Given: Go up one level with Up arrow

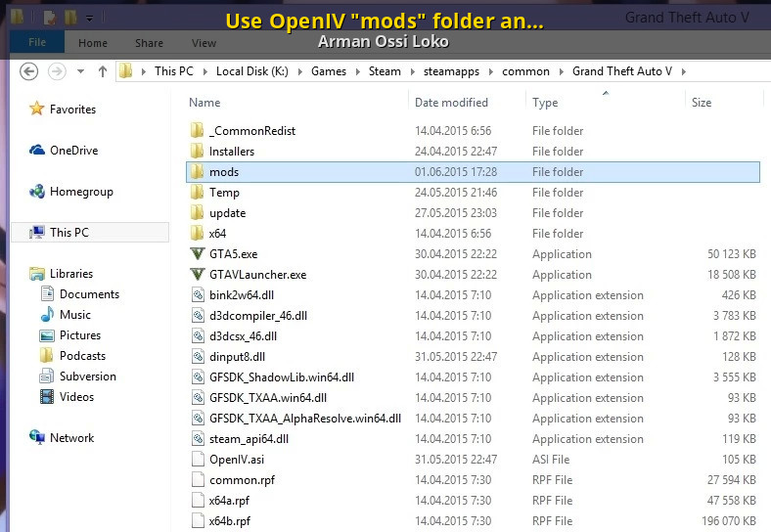Looking at the screenshot, I should 103,71.
